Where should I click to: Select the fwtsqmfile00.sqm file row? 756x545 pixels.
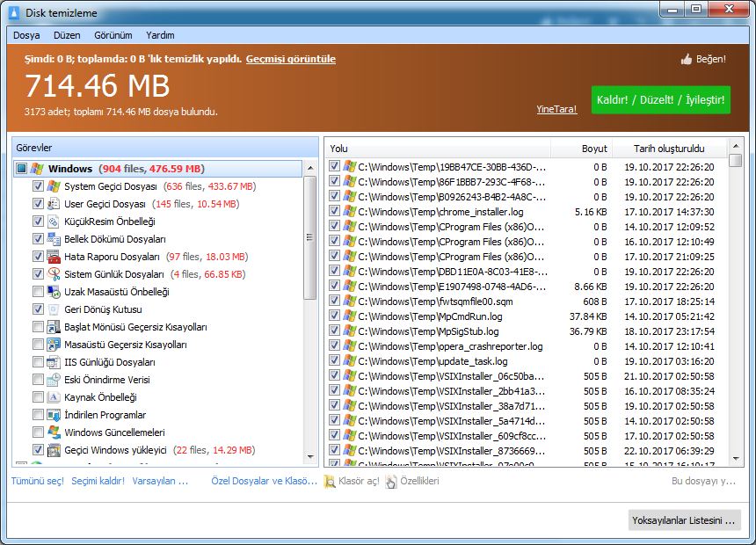pyautogui.click(x=527, y=301)
